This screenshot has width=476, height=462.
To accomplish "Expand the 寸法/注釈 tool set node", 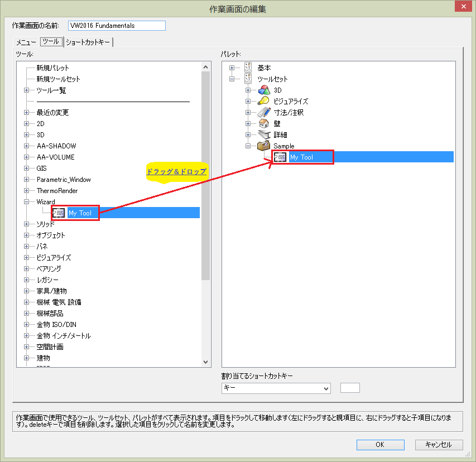I will coord(248,112).
